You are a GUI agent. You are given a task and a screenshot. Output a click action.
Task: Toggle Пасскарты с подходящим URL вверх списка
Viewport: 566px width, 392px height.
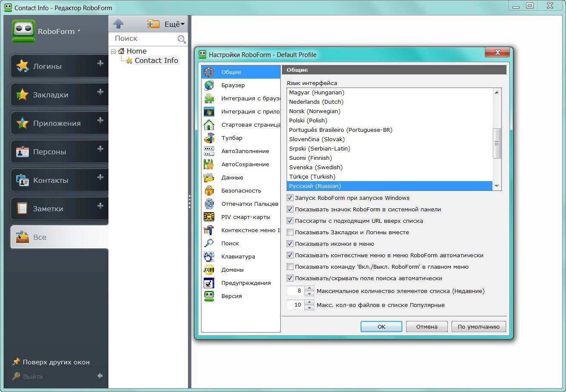290,221
